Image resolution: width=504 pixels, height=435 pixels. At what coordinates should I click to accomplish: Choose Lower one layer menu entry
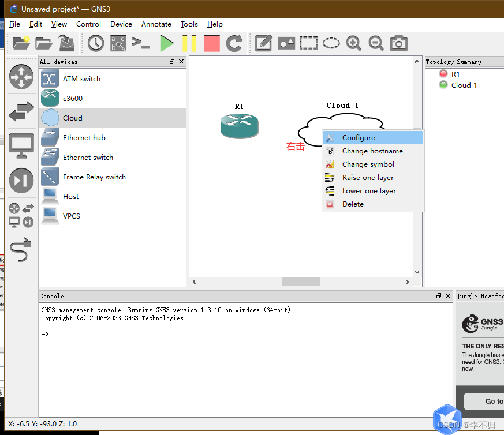point(373,191)
